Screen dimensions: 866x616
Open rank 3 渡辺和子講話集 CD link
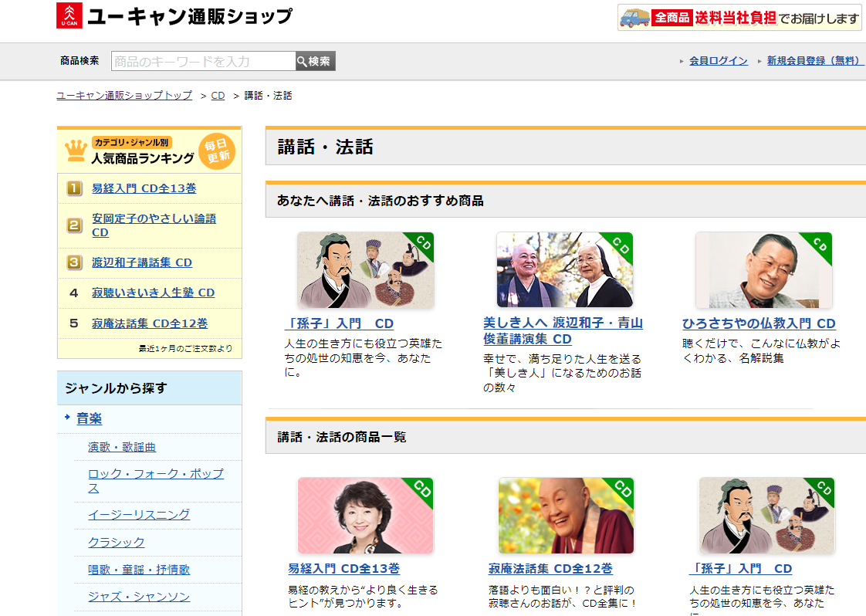142,262
